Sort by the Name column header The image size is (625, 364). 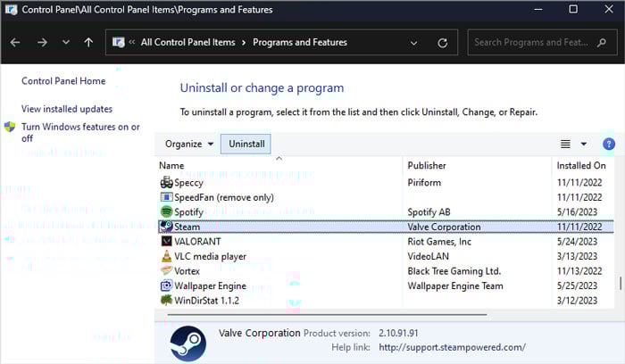(x=171, y=165)
